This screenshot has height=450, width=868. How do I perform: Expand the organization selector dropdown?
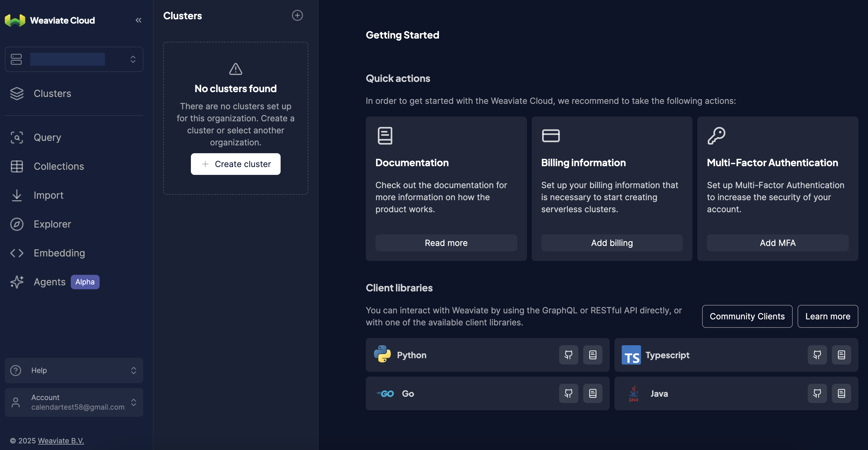point(74,59)
